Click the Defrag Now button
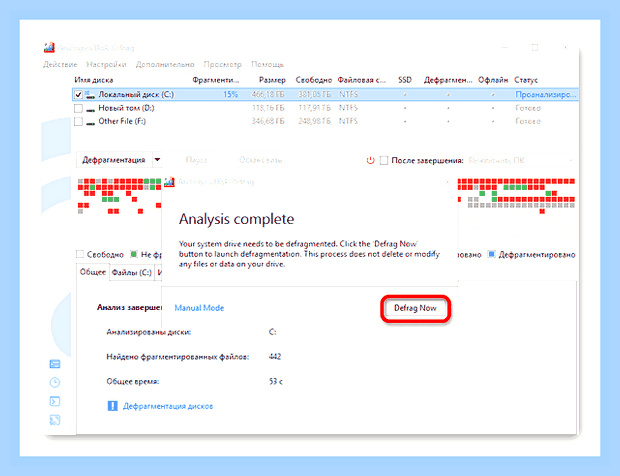This screenshot has width=620, height=476. 415,308
